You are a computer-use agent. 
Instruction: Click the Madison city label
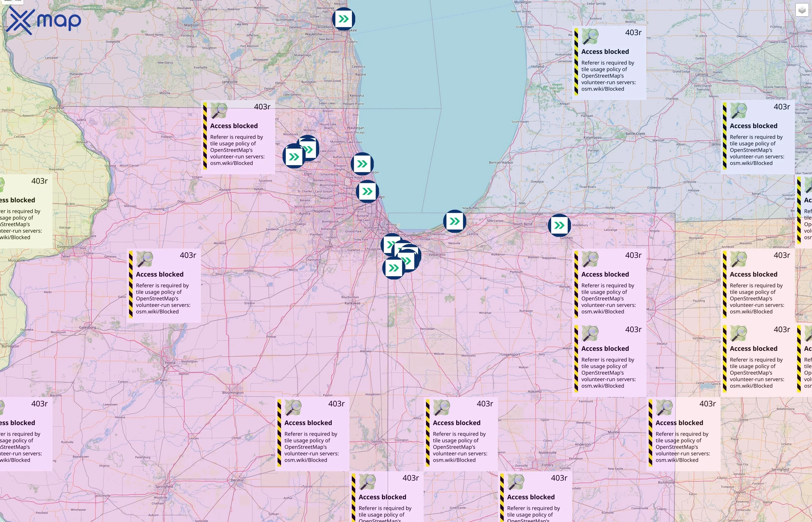coord(192,25)
